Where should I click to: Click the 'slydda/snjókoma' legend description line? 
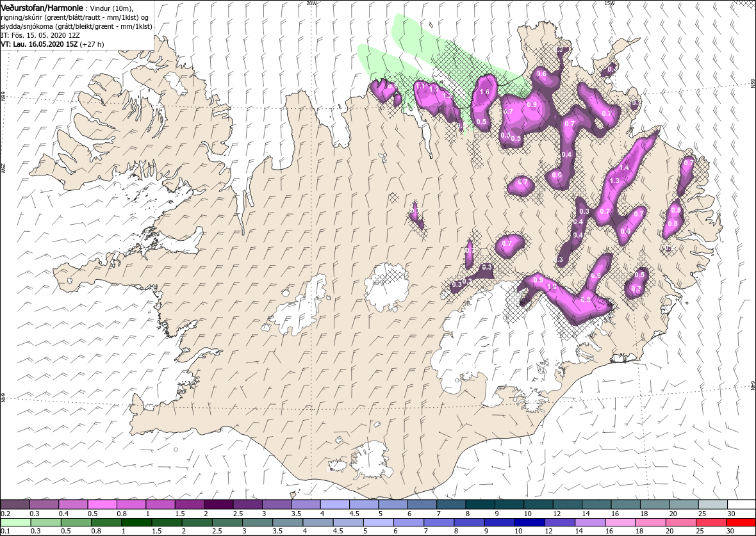pyautogui.click(x=76, y=26)
